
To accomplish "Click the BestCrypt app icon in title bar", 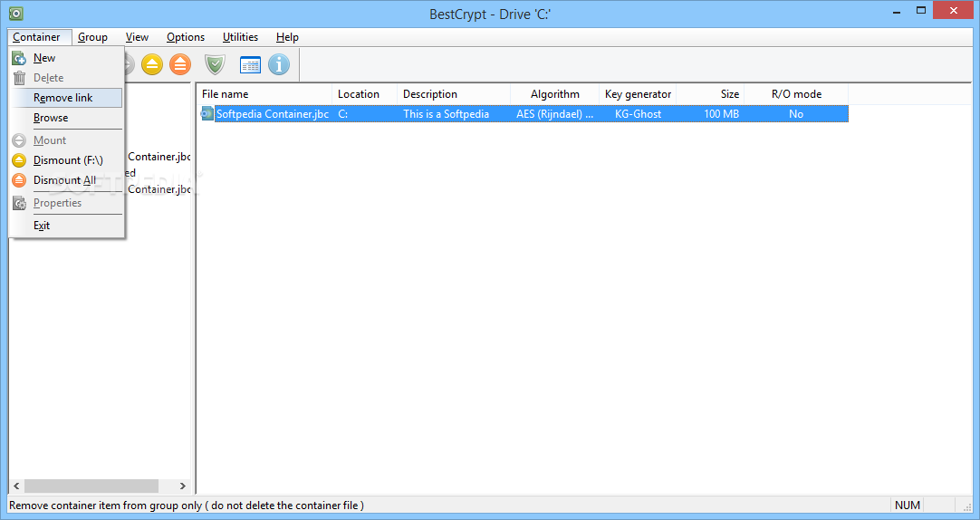I will coord(15,13).
